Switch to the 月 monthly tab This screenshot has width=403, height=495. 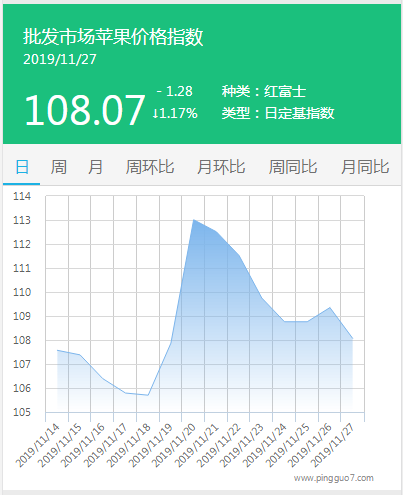(95, 167)
